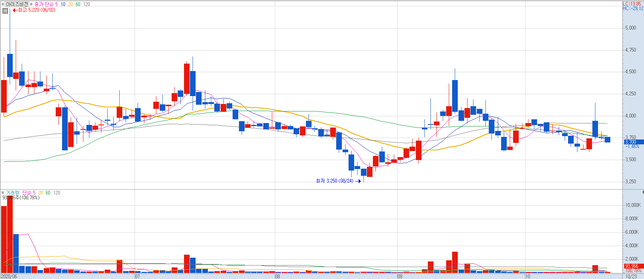Select the price chart's orange 20 average label
644x279 pixels.
[70, 4]
